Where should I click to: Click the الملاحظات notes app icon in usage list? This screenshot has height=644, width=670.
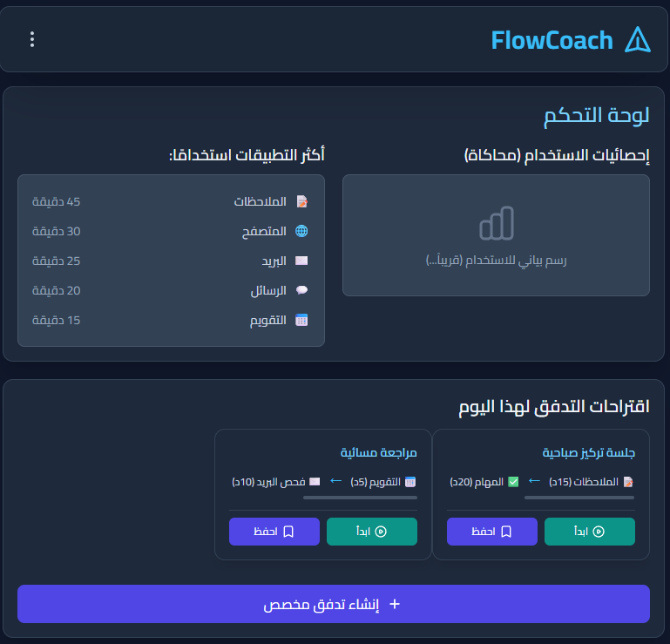(x=301, y=201)
